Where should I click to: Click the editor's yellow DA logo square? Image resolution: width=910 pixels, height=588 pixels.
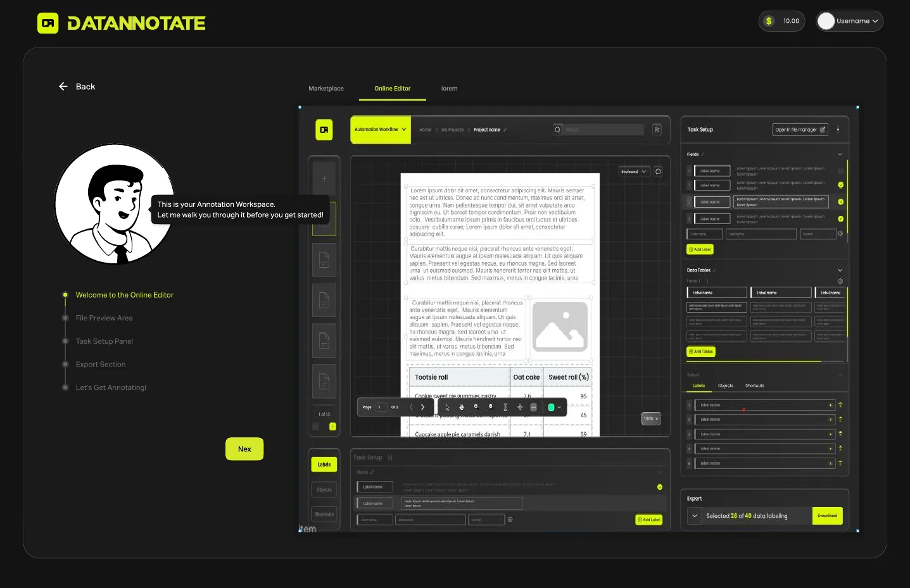tap(324, 130)
